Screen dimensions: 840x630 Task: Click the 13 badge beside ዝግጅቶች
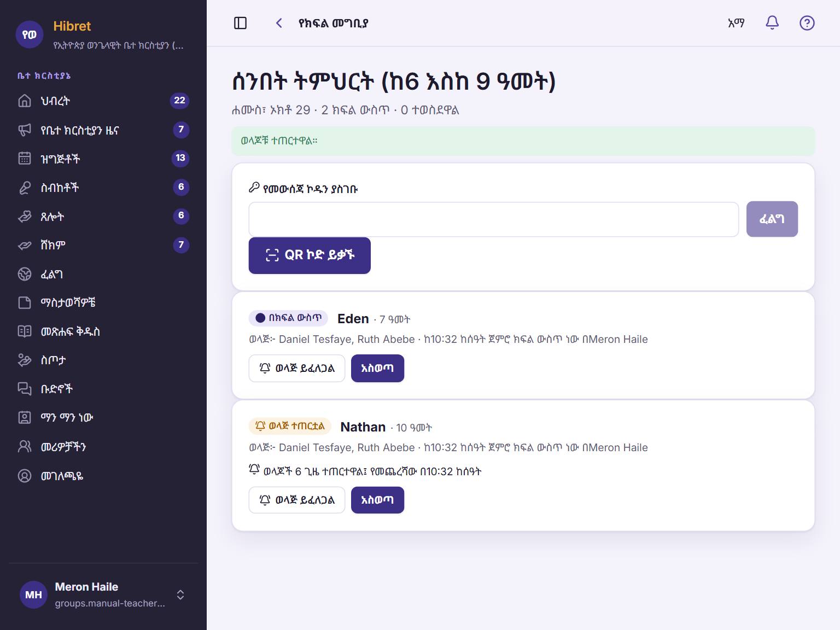click(x=180, y=158)
